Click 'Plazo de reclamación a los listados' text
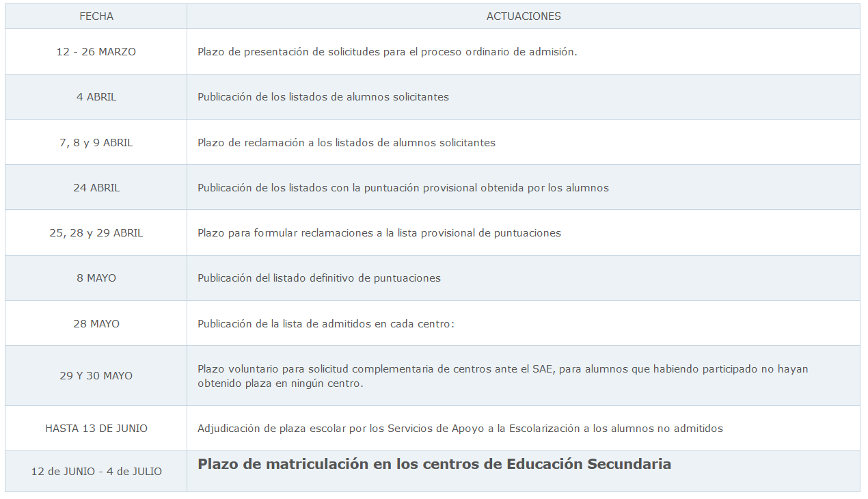 point(347,143)
